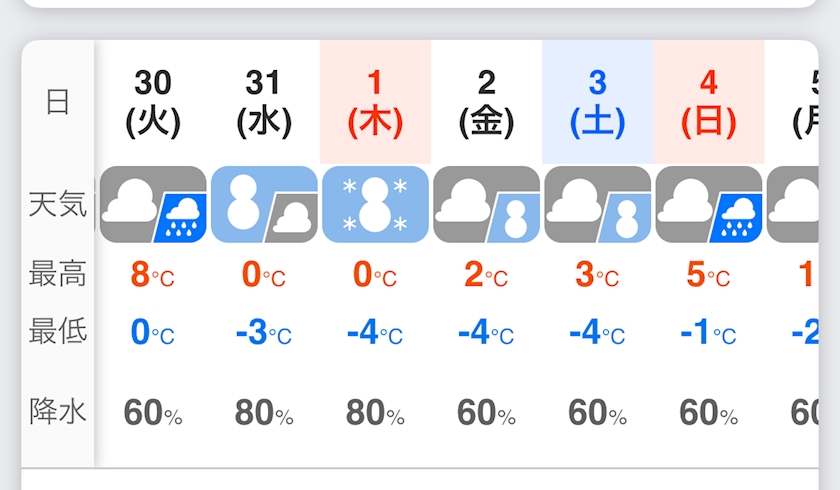Click the 31 (水) date header
Viewport: 840px width, 490px height.
tap(264, 104)
